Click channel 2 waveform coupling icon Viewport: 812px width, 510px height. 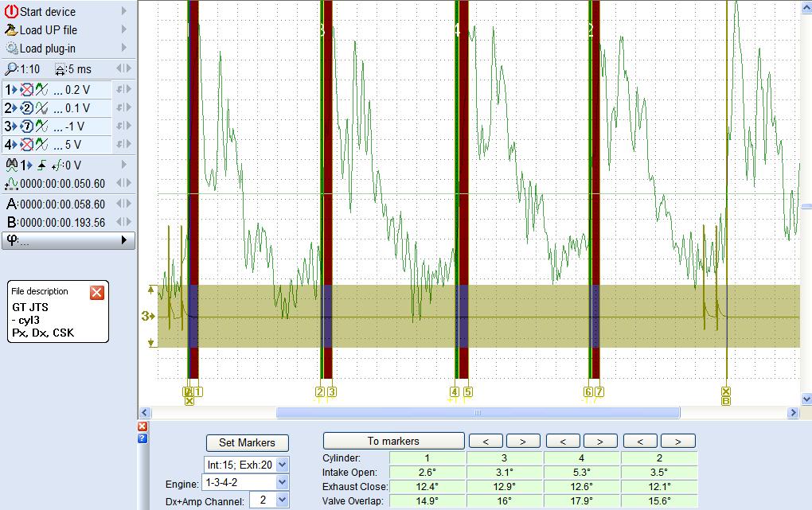click(x=42, y=107)
